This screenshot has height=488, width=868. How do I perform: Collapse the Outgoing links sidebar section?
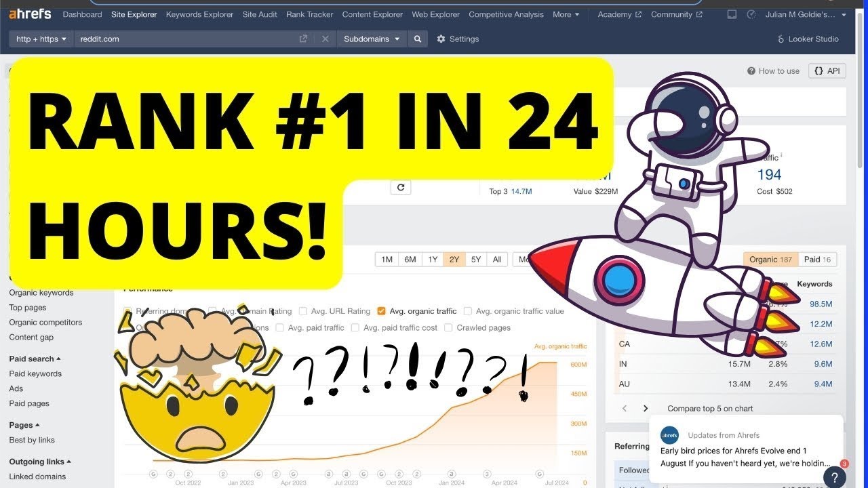click(x=40, y=462)
